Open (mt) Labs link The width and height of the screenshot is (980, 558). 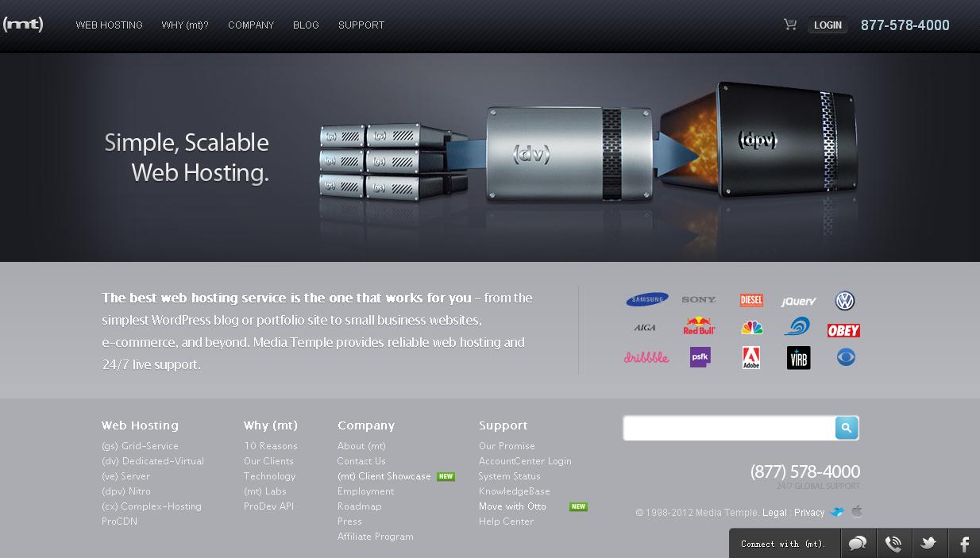pos(265,491)
